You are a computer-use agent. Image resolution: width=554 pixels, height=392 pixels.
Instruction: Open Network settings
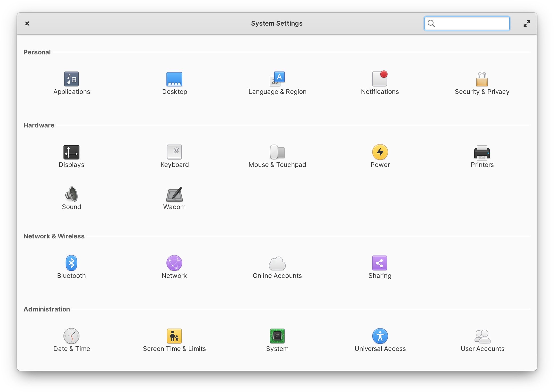174,263
